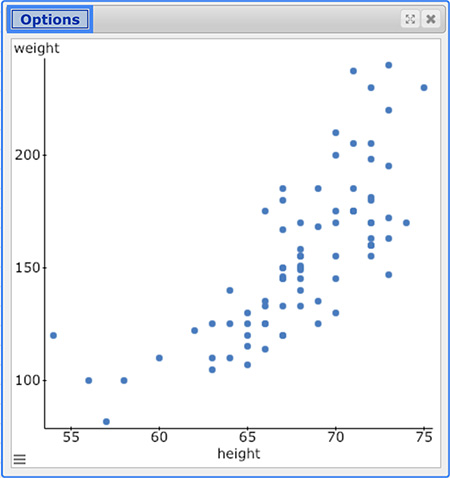Image resolution: width=450 pixels, height=478 pixels.
Task: Click the weight axis label
Action: pos(36,48)
